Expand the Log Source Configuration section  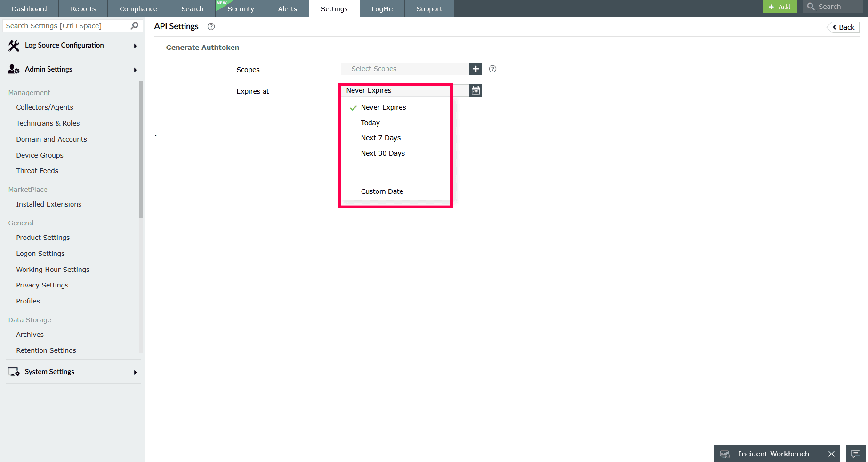(x=135, y=46)
